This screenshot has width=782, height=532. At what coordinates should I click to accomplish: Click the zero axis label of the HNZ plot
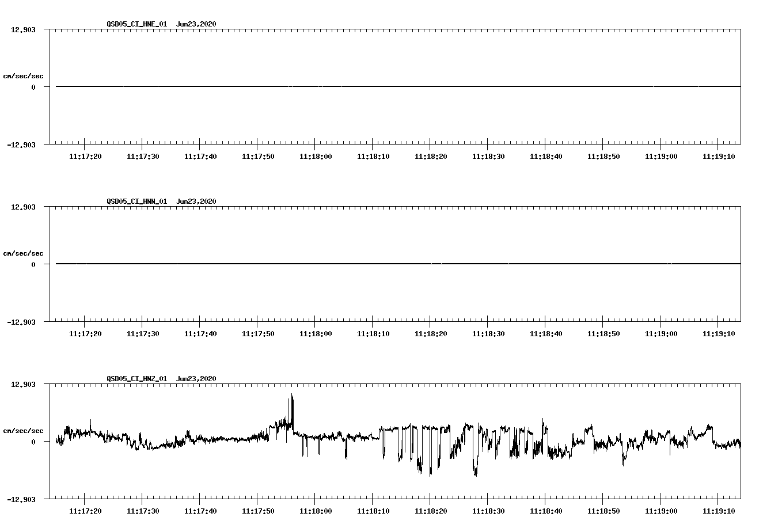pyautogui.click(x=33, y=442)
